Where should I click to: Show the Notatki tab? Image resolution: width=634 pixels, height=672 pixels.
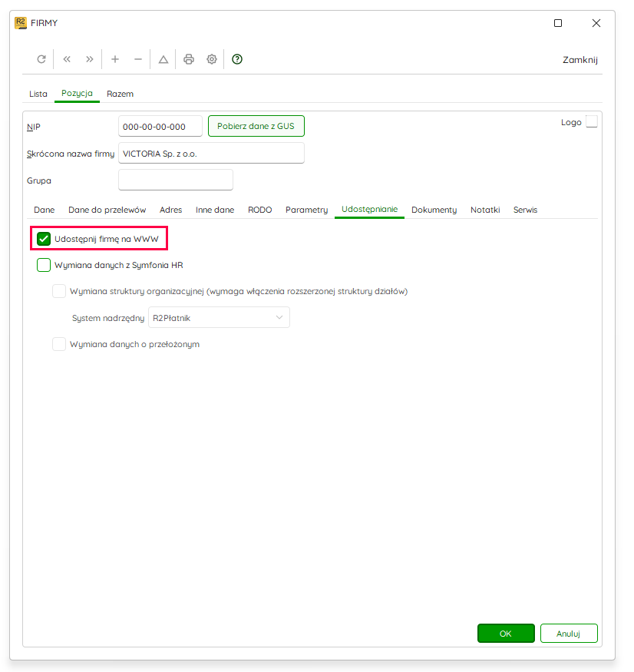pyautogui.click(x=485, y=210)
